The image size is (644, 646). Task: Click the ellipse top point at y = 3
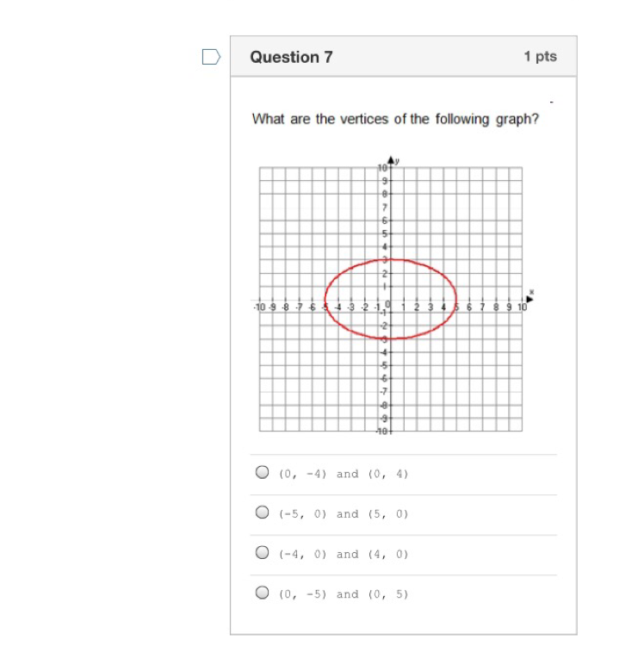click(391, 259)
